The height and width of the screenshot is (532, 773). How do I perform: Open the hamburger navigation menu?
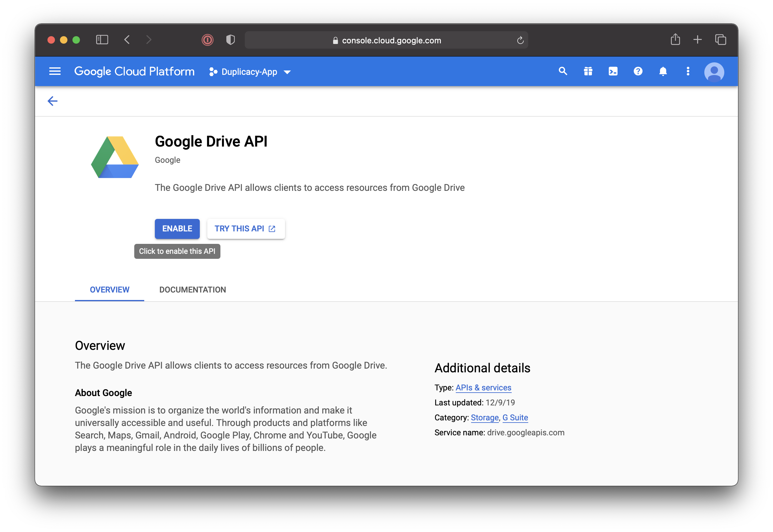[x=55, y=71]
